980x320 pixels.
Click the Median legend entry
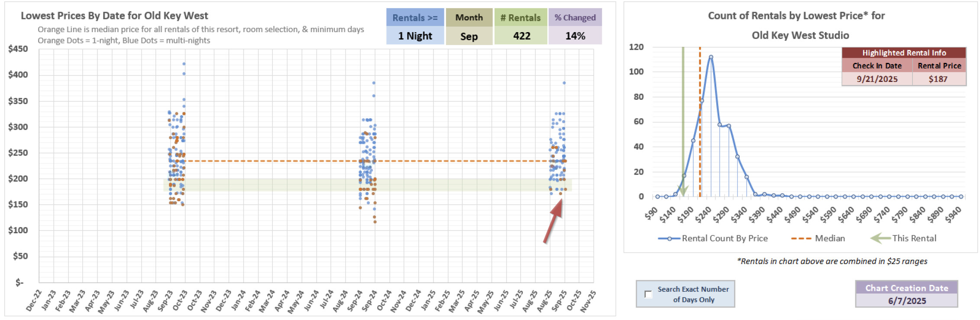pyautogui.click(x=818, y=238)
